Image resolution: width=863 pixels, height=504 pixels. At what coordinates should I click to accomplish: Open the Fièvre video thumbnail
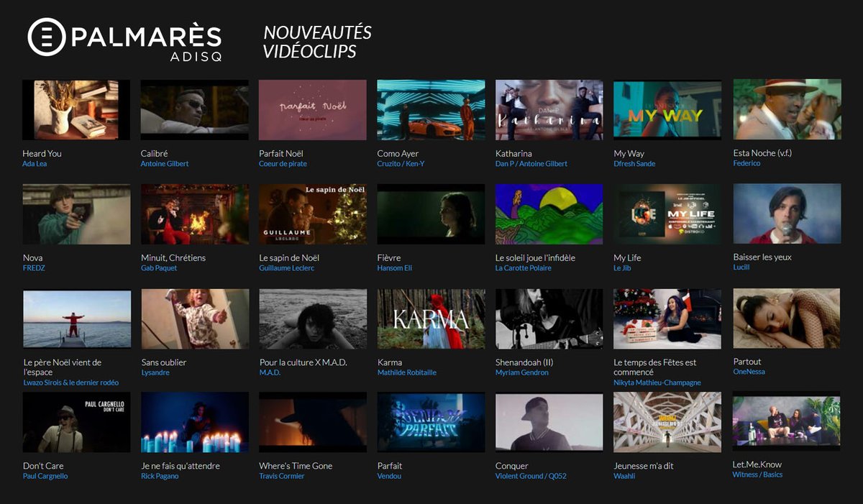coord(431,214)
